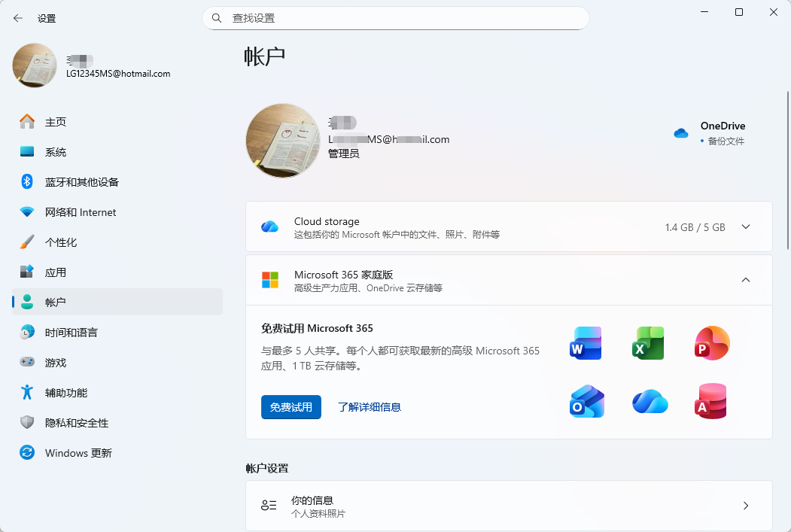Click the 个人资料照片 subtitle text
791x532 pixels.
tap(318, 514)
